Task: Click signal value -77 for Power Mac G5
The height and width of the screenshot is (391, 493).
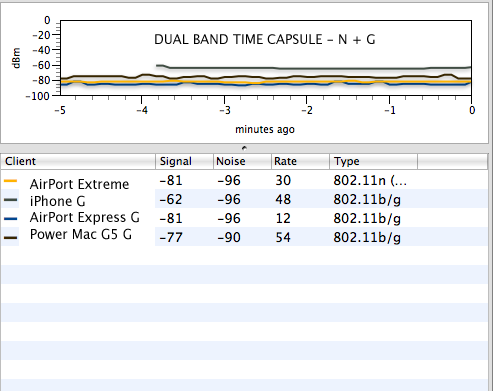Action: pyautogui.click(x=171, y=237)
